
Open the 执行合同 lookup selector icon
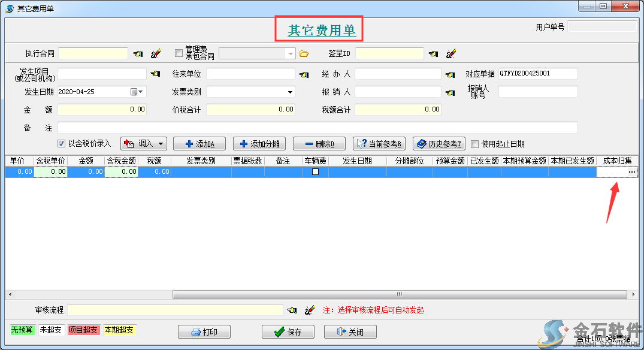point(137,53)
